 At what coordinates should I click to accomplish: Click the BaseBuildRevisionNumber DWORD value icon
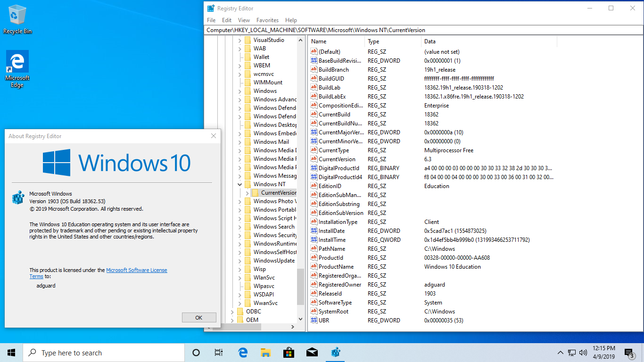click(314, 61)
